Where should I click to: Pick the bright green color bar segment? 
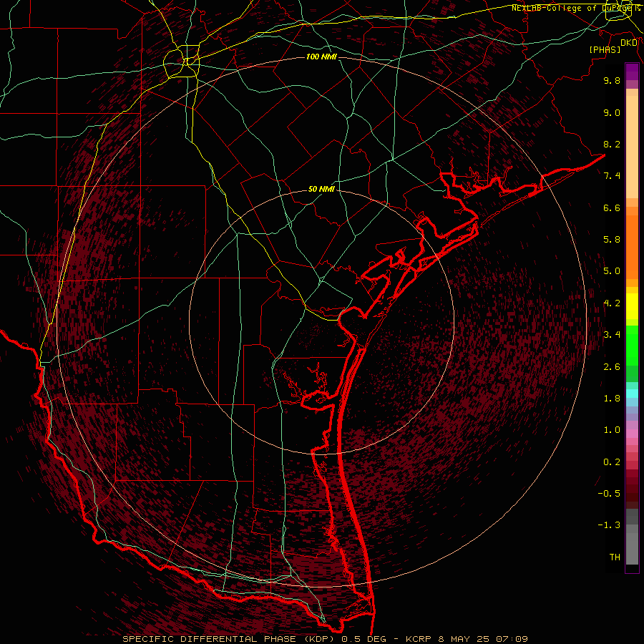[x=632, y=344]
